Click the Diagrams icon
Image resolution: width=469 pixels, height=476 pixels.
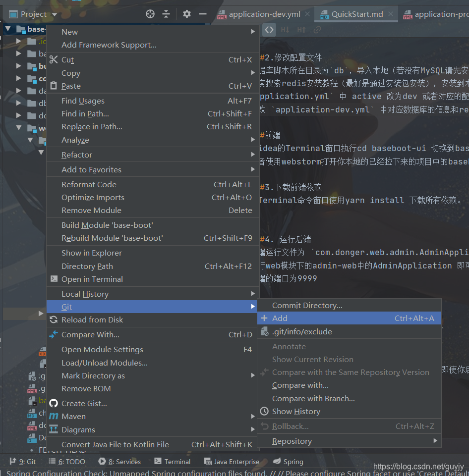54,429
